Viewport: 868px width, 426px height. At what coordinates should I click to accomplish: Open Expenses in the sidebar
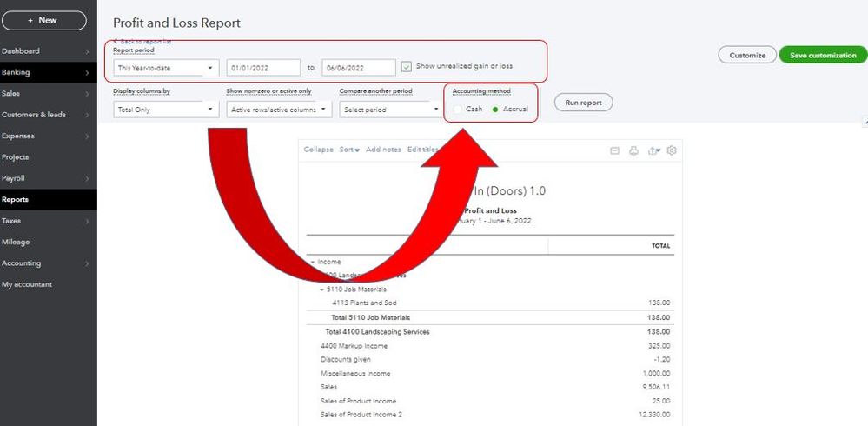[x=17, y=136]
